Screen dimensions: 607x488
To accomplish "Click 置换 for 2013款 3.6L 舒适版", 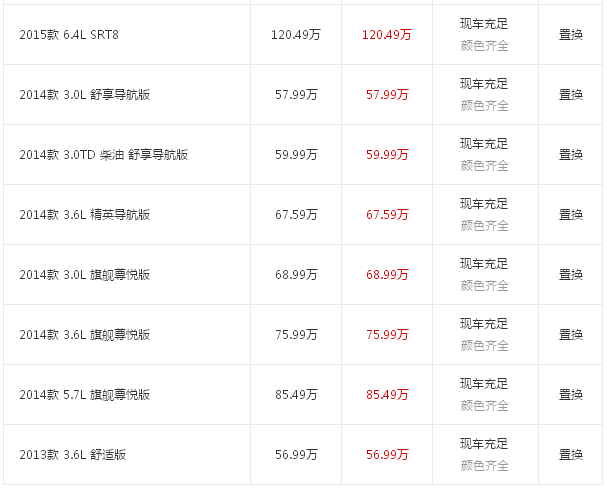I will [571, 455].
